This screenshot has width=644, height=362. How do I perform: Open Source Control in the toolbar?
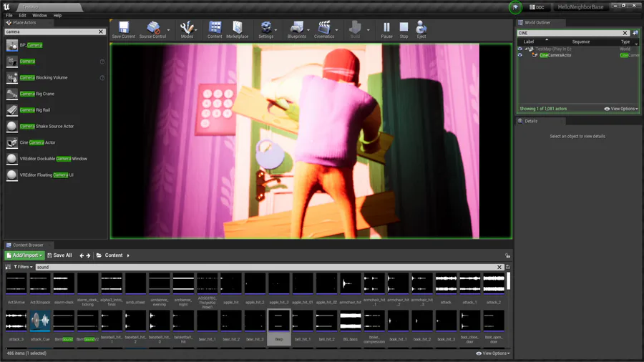(152, 29)
